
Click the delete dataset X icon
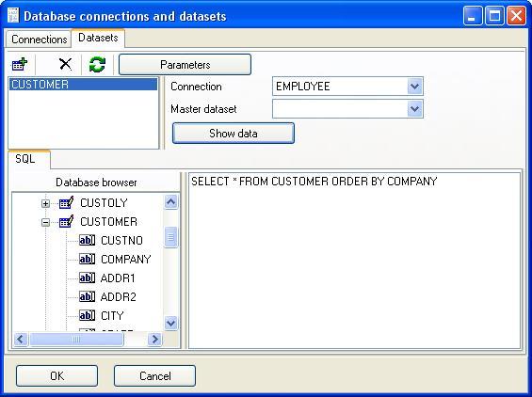click(65, 64)
